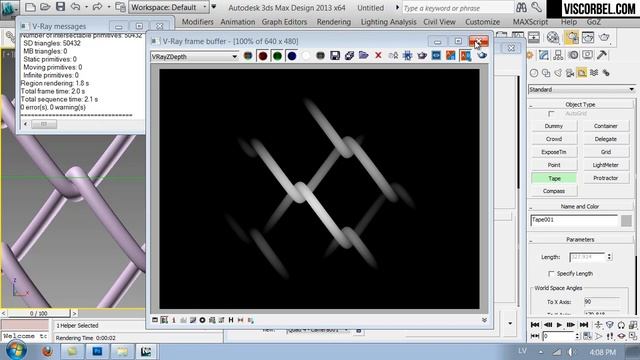Click the LightMeter helper button
Image resolution: width=640 pixels, height=360 pixels.
pyautogui.click(x=606, y=165)
